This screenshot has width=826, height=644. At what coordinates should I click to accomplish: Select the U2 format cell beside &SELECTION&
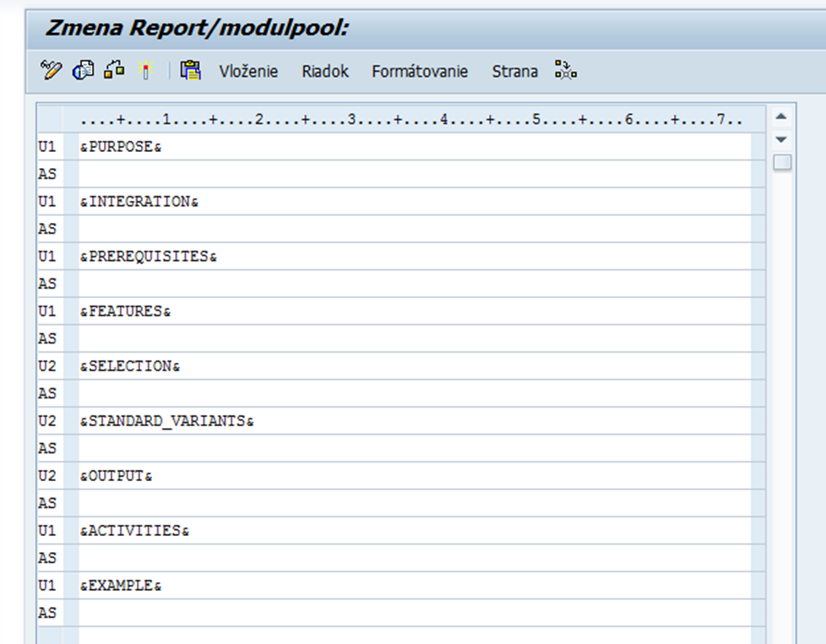[47, 366]
